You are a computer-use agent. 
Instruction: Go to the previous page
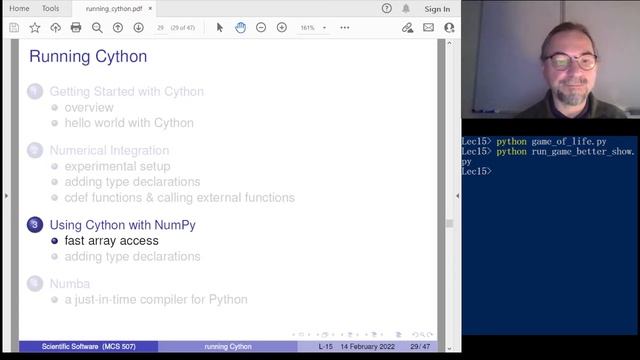coord(118,28)
